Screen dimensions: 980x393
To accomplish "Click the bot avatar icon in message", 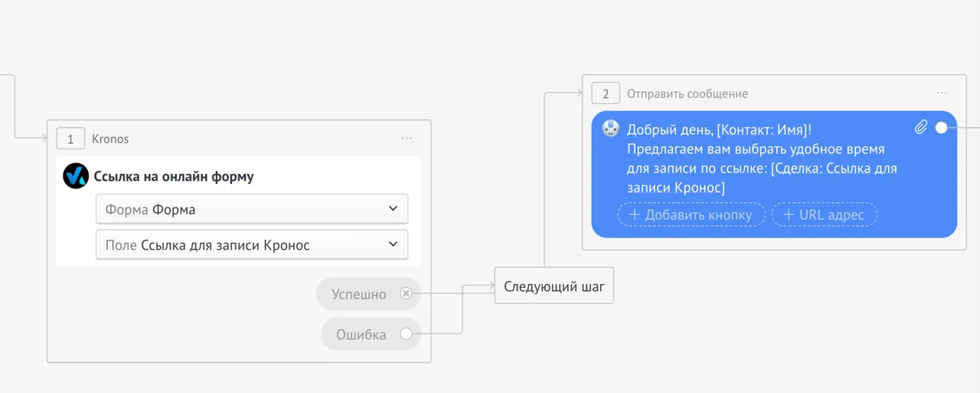I will point(610,129).
